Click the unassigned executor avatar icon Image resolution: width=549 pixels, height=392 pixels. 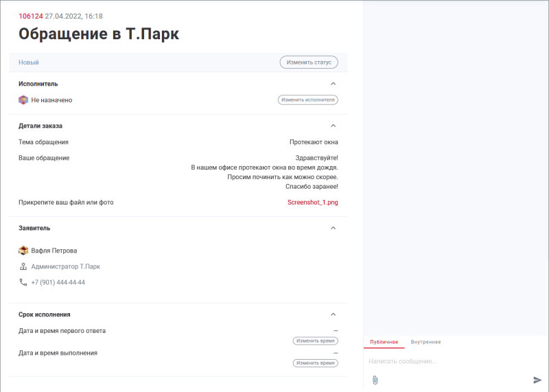point(23,100)
